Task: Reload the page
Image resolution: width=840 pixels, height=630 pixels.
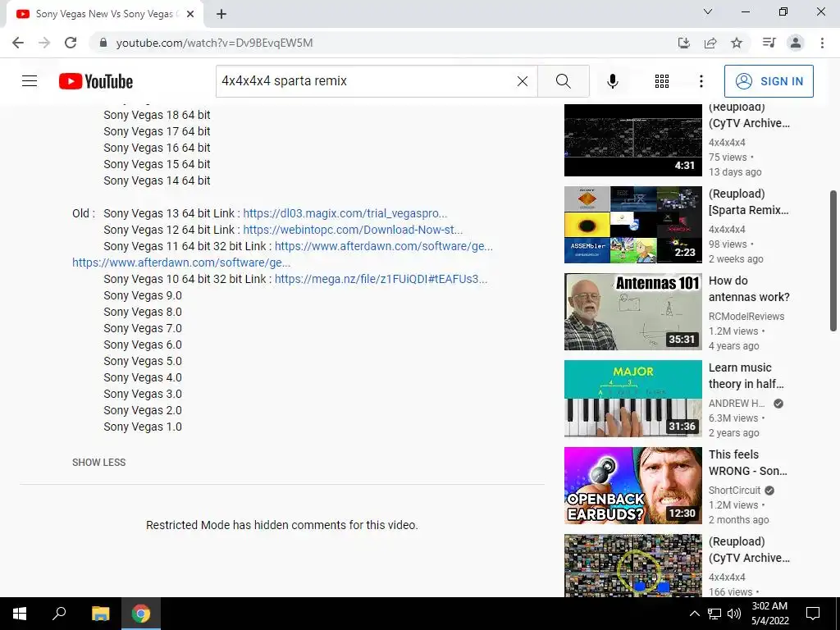Action: pyautogui.click(x=71, y=43)
